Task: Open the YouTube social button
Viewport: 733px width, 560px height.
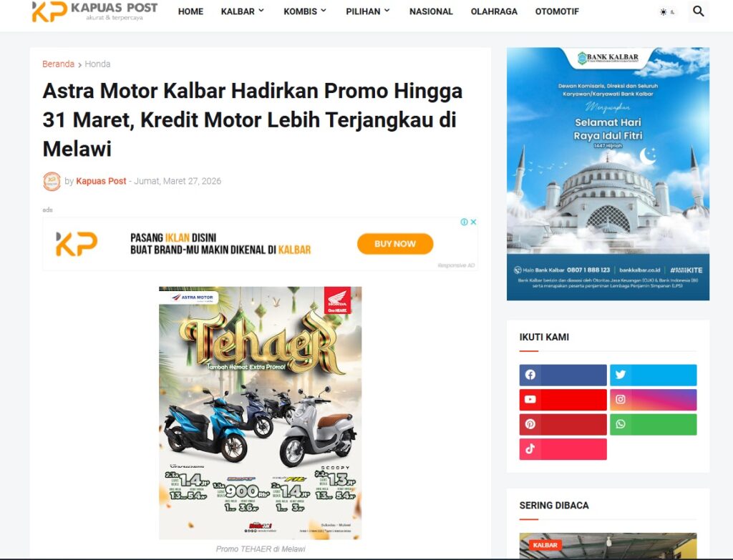Action: click(x=563, y=400)
